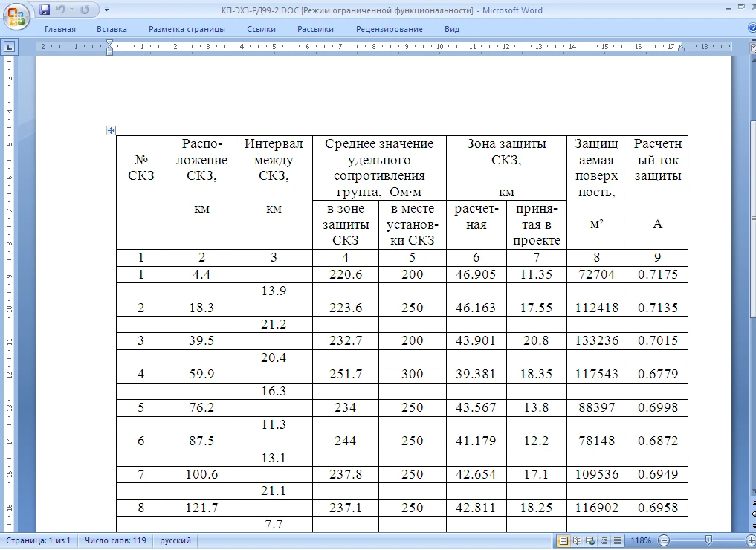Open Customize Quick Access Toolbar dropdown
The width and height of the screenshot is (756, 550).
click(x=106, y=10)
